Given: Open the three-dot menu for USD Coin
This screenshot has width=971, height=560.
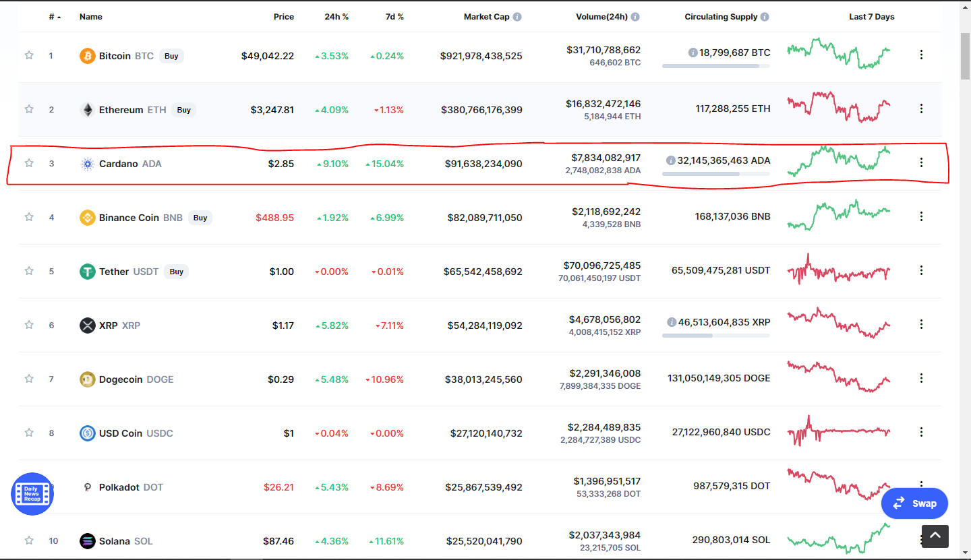Looking at the screenshot, I should coord(921,432).
